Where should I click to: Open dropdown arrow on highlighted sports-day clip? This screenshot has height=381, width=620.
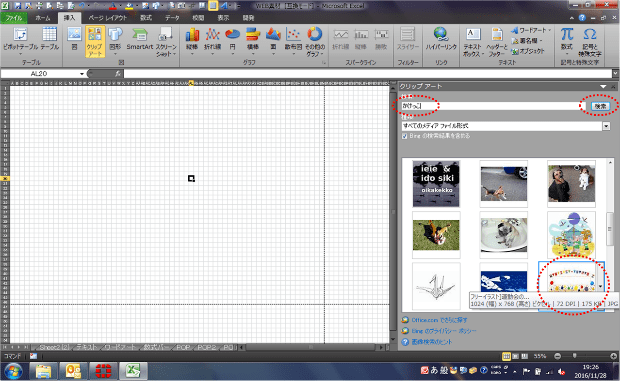click(x=600, y=286)
